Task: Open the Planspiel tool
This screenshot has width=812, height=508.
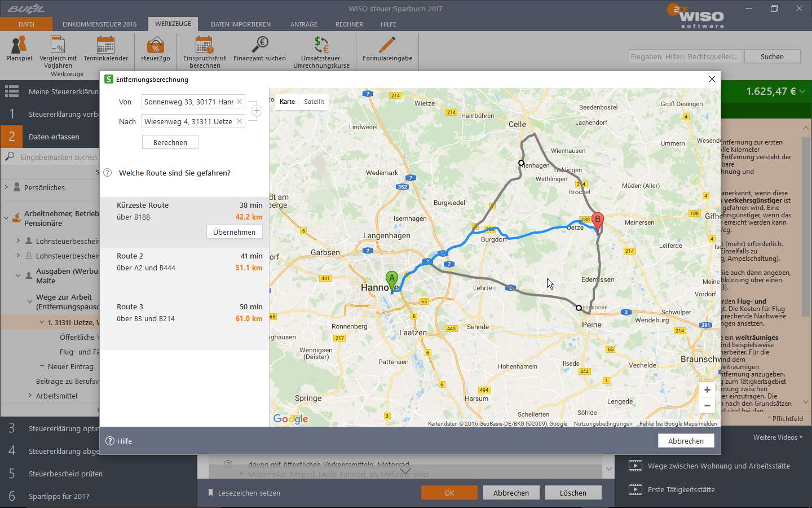Action: [19, 49]
